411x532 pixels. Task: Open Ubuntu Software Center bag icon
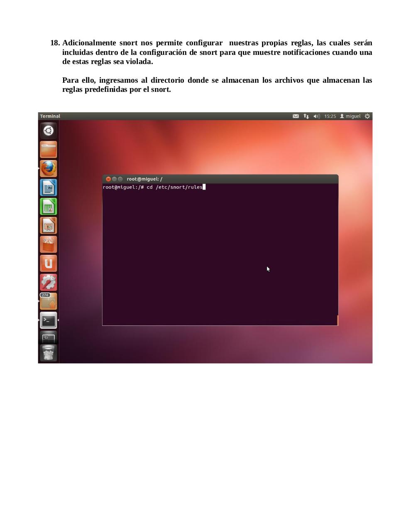pyautogui.click(x=48, y=244)
